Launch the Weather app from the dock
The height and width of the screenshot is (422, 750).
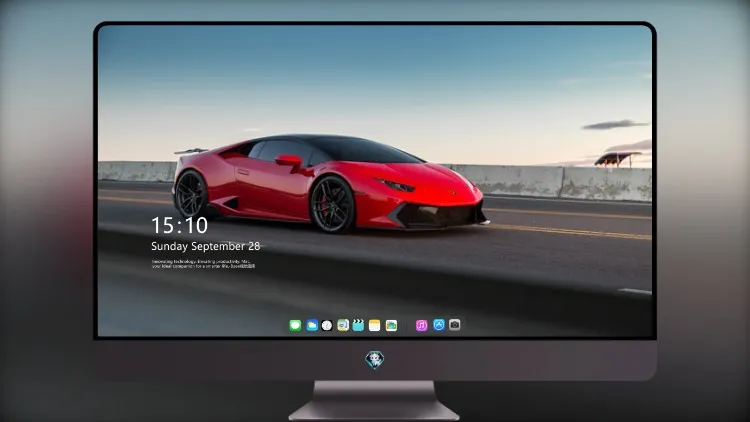click(x=312, y=325)
